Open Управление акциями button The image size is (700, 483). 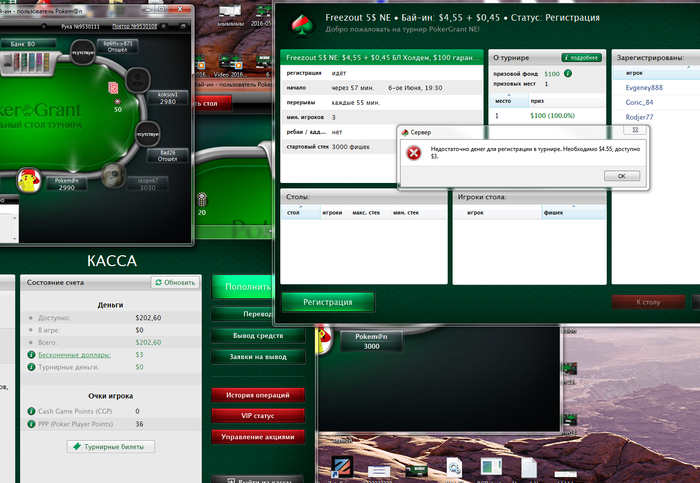point(258,437)
